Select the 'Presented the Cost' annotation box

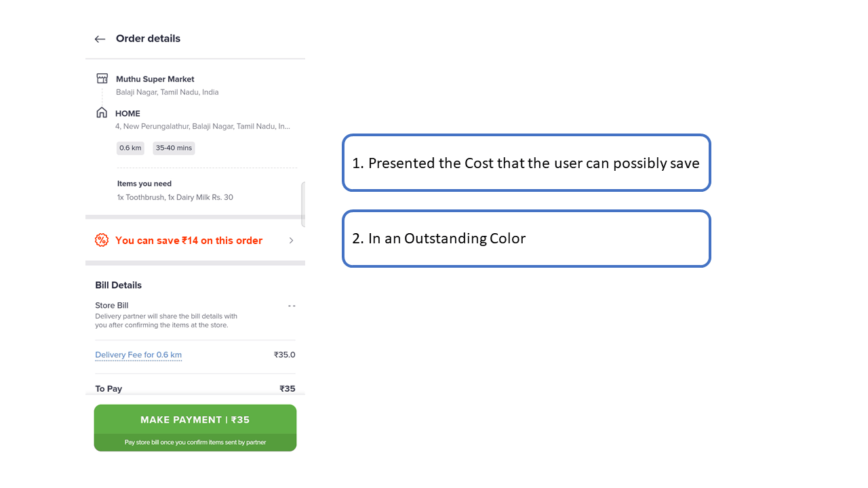tap(526, 163)
